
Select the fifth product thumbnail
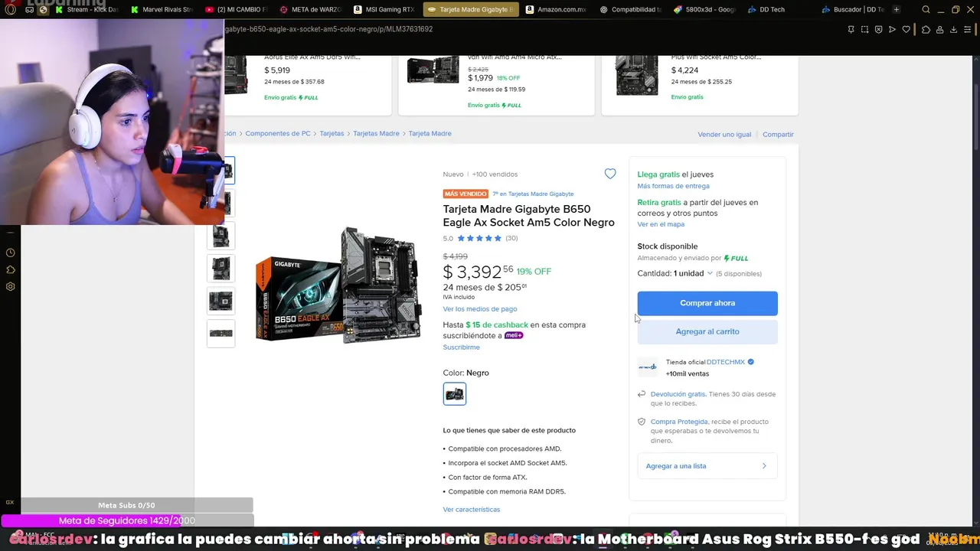pyautogui.click(x=221, y=301)
